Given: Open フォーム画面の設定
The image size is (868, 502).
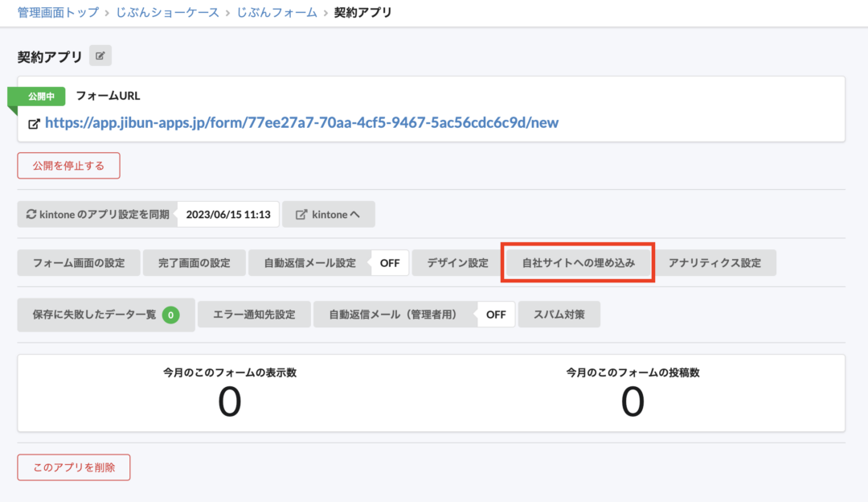Looking at the screenshot, I should coord(78,262).
